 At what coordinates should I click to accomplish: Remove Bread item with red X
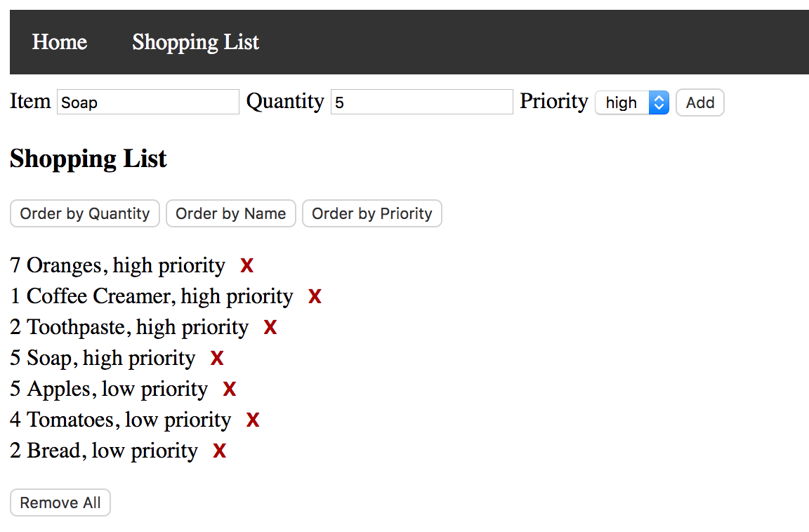click(220, 451)
